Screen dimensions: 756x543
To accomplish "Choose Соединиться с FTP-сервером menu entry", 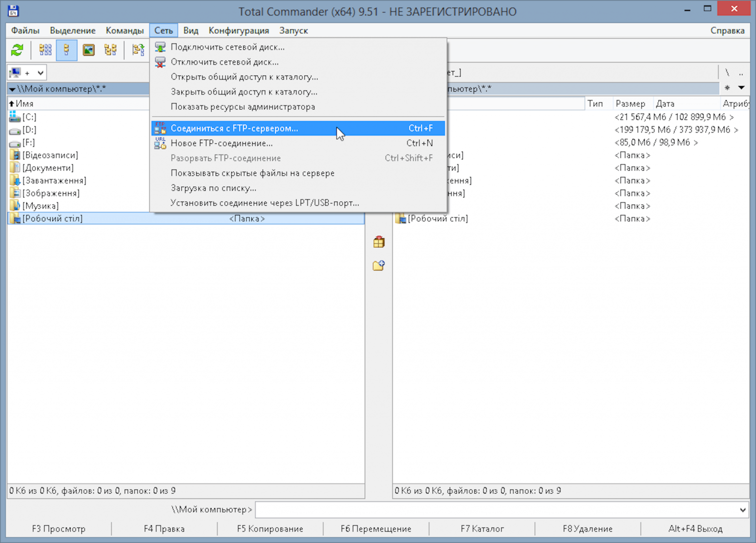I will pos(234,128).
